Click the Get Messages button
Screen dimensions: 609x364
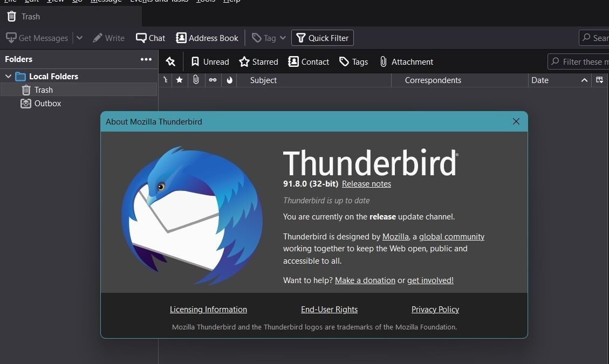click(x=37, y=38)
